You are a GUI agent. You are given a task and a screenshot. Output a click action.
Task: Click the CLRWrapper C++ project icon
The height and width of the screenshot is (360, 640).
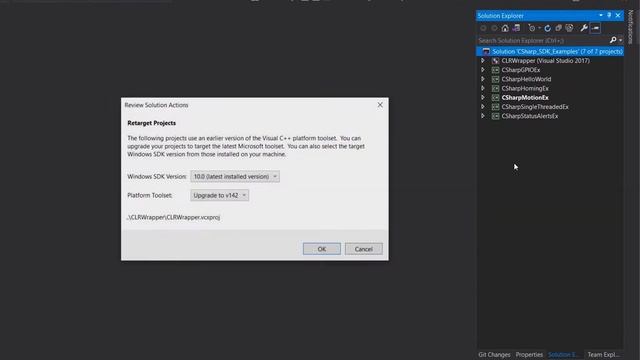point(495,60)
